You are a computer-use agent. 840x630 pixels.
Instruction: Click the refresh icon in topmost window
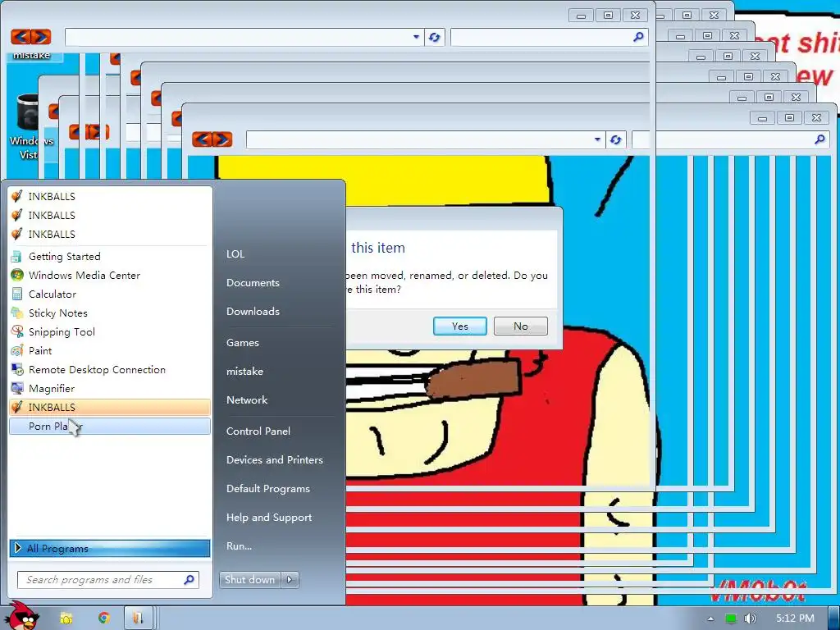click(435, 37)
